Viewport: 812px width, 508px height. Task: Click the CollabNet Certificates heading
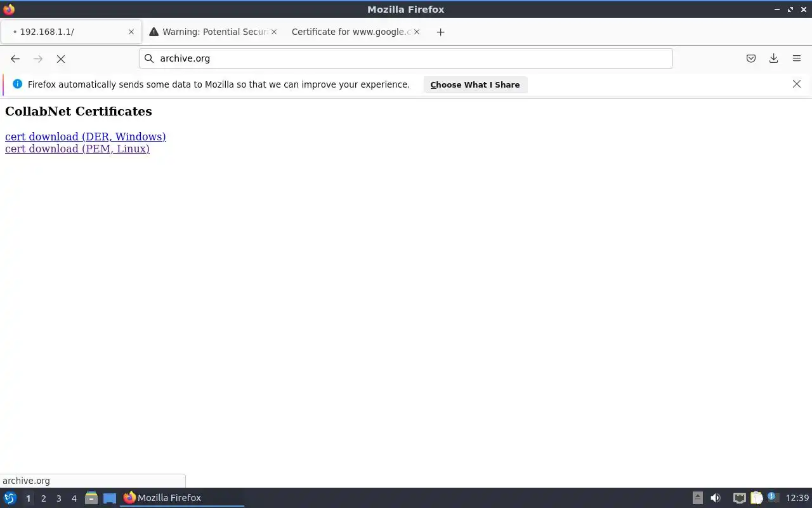point(79,111)
